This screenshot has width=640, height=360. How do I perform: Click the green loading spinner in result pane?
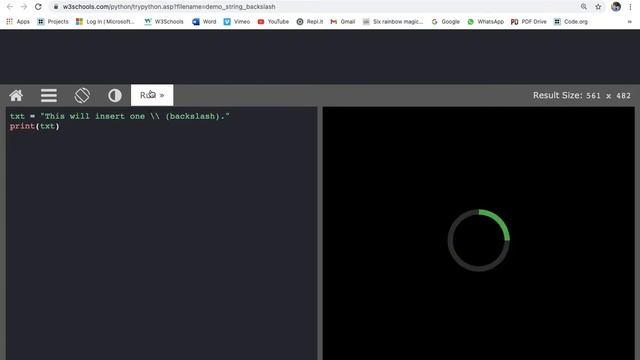tap(479, 240)
